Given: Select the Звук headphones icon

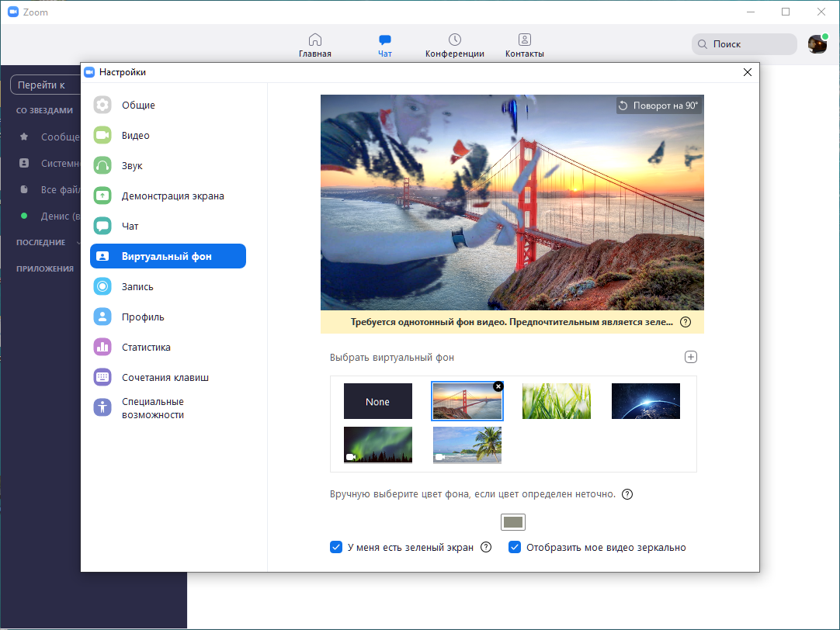Looking at the screenshot, I should coord(102,165).
